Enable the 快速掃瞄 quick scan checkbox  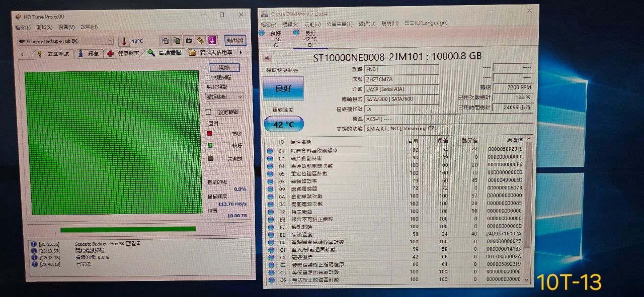pos(208,77)
